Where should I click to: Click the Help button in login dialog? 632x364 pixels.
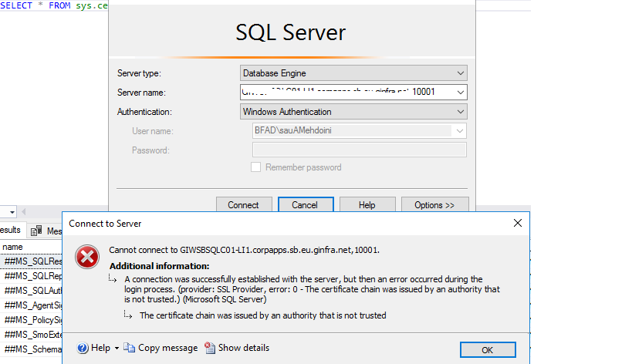[367, 205]
